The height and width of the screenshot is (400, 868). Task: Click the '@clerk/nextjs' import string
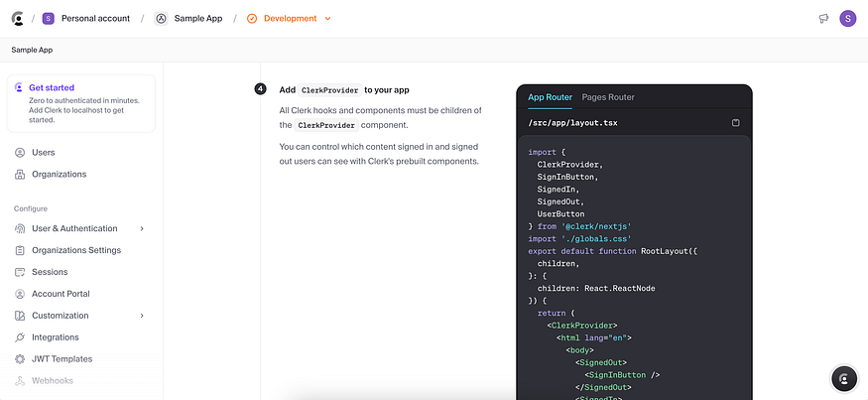tap(597, 226)
